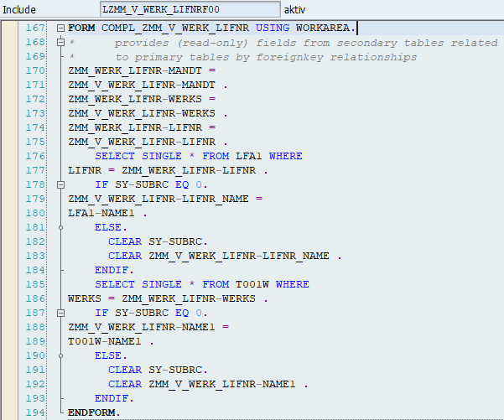The width and height of the screenshot is (504, 420).
Task: Click ZMM_V_WERK_LIFNR-WERKS on line 173
Action: [142, 113]
